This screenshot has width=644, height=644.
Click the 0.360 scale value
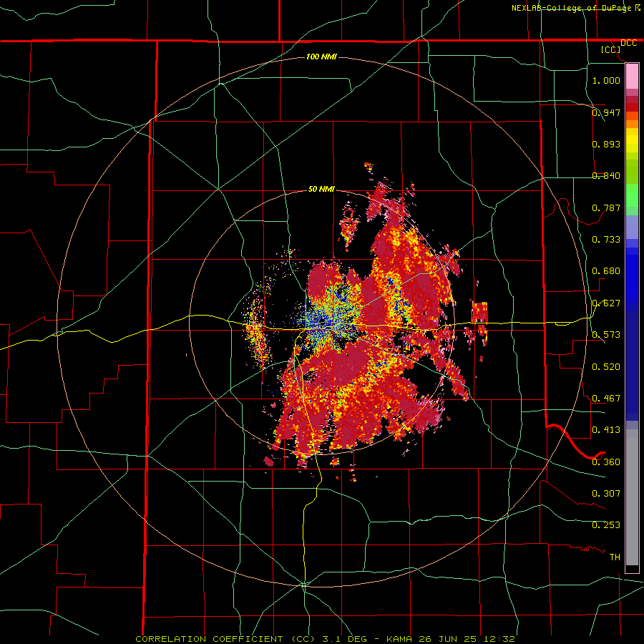pos(606,462)
